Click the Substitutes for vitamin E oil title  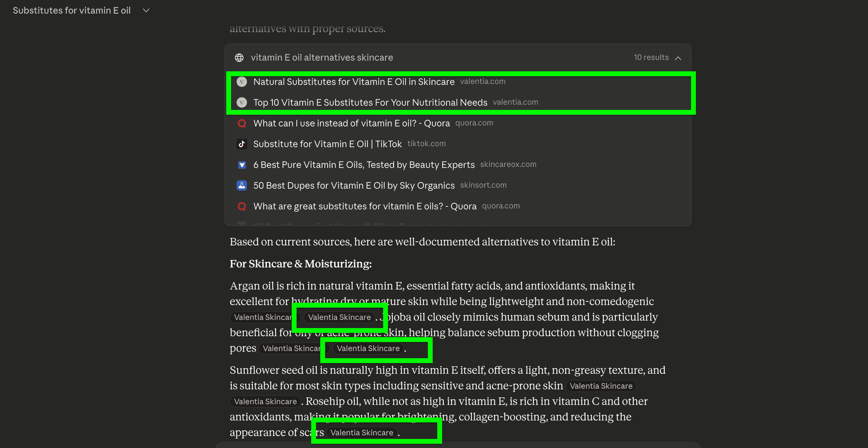[71, 10]
